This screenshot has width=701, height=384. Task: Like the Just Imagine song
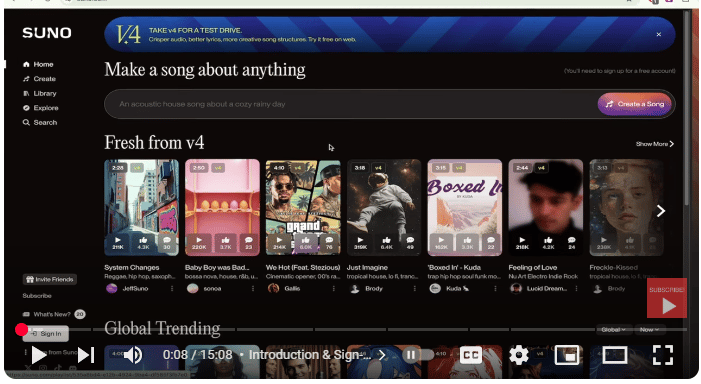point(386,243)
